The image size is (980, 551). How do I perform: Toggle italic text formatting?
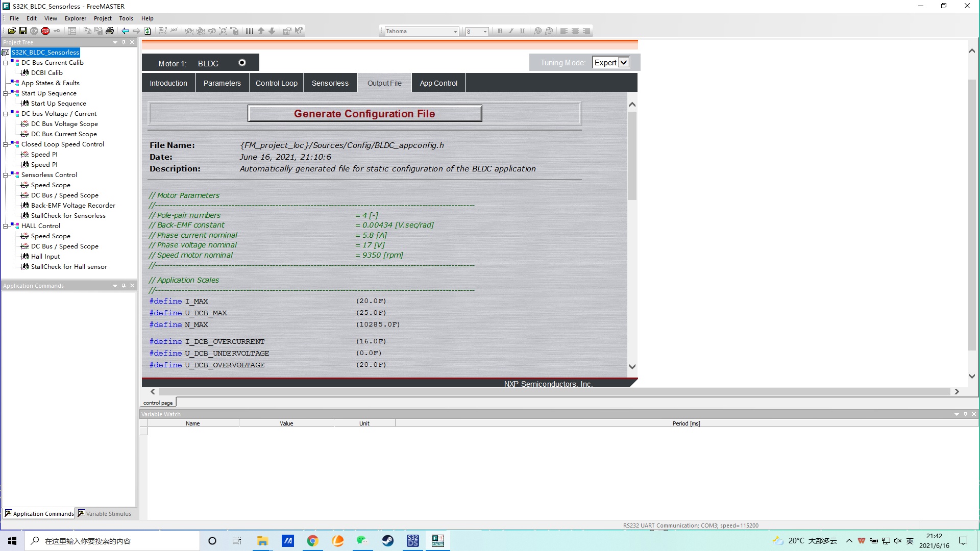[510, 31]
